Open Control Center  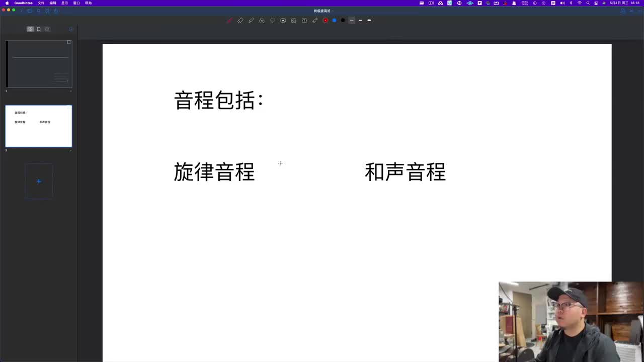coord(596,3)
